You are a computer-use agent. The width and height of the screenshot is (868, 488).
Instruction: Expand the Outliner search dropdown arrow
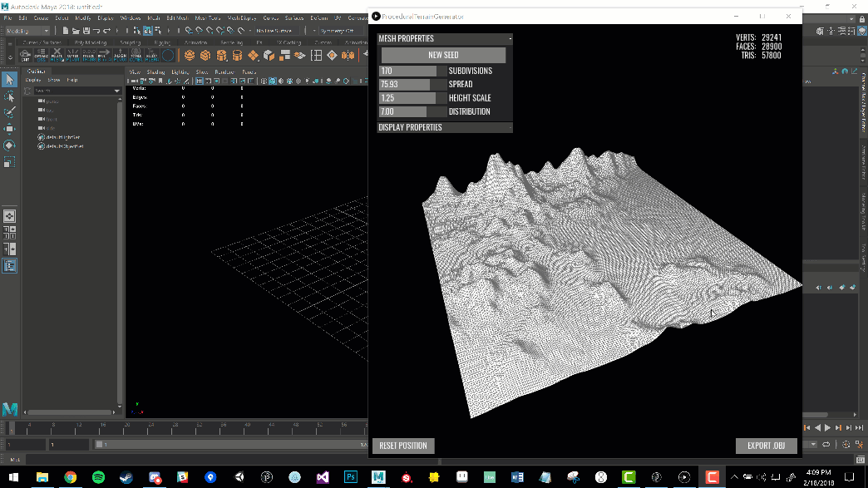116,91
